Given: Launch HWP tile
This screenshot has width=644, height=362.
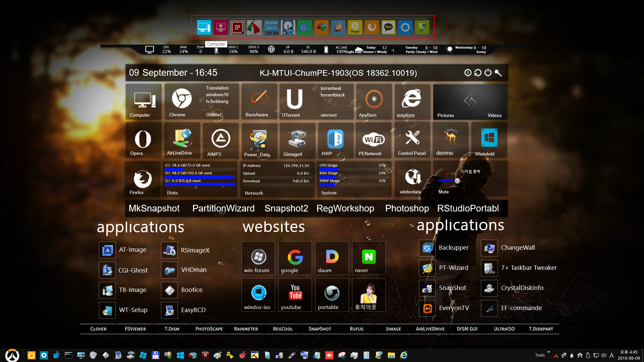Looking at the screenshot, I should pos(335,140).
